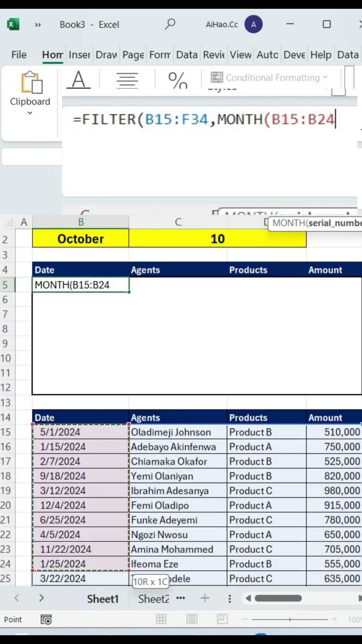Image resolution: width=362 pixels, height=644 pixels.
Task: Click the October cell
Action: click(x=80, y=239)
